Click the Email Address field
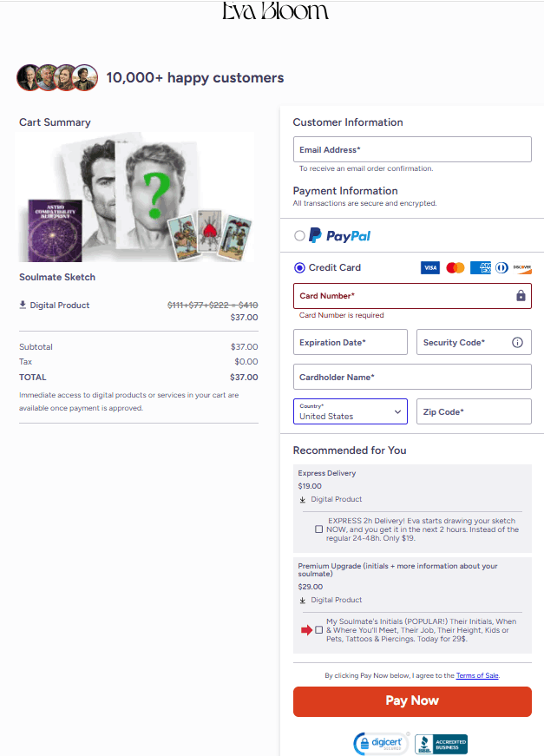The image size is (544, 756). coord(412,149)
